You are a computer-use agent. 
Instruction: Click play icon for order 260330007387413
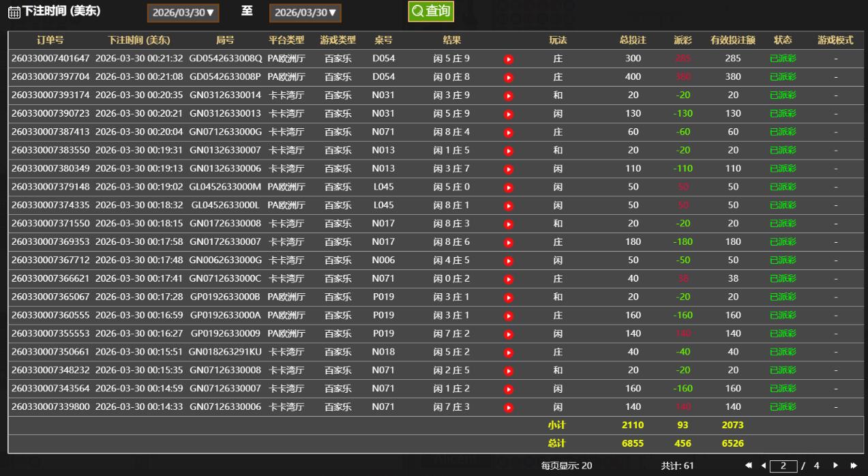508,133
